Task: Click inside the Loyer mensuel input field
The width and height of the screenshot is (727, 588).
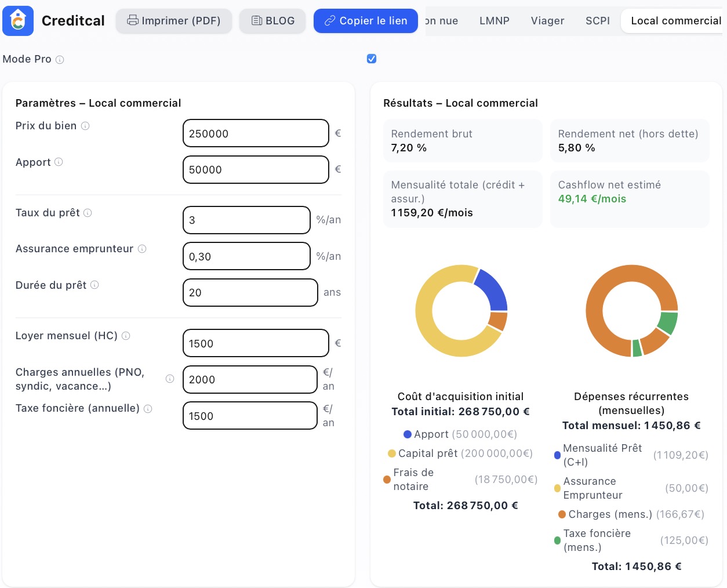Action: (x=255, y=343)
